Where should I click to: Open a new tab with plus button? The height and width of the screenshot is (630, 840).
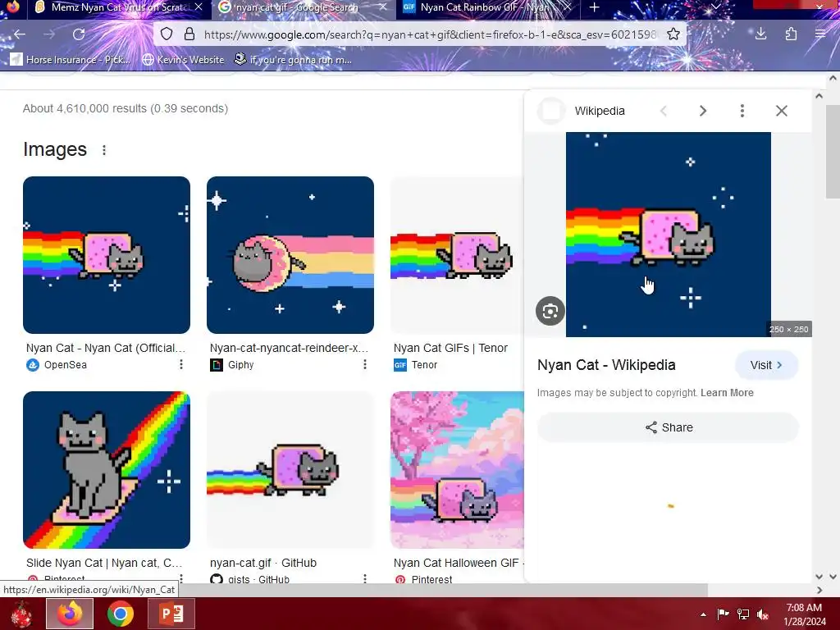click(x=594, y=7)
